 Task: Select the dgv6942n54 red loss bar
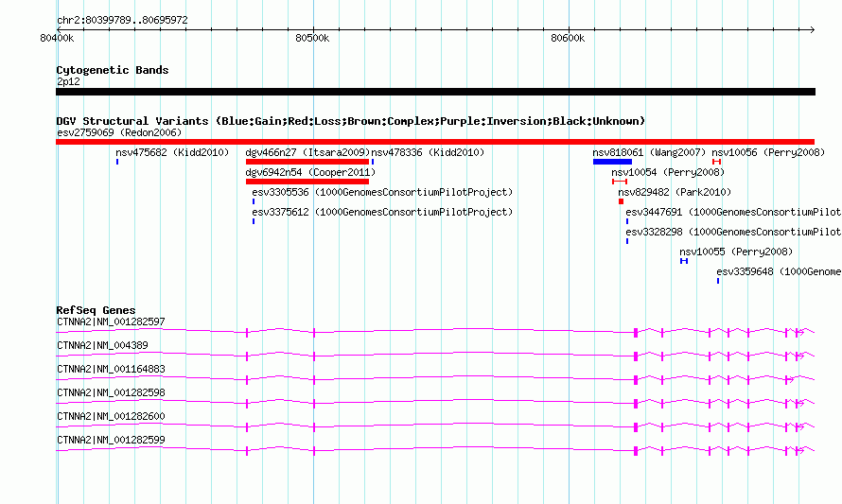tap(307, 182)
